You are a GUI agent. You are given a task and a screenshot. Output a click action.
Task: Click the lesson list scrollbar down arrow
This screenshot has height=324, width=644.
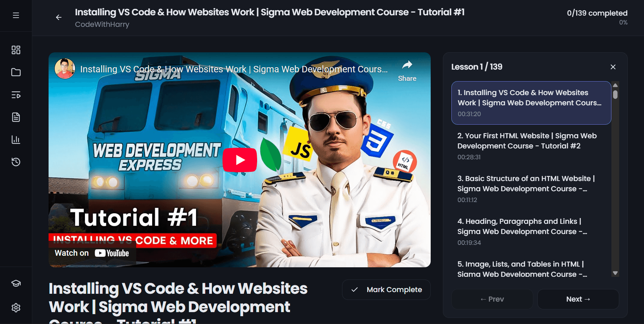tap(615, 273)
